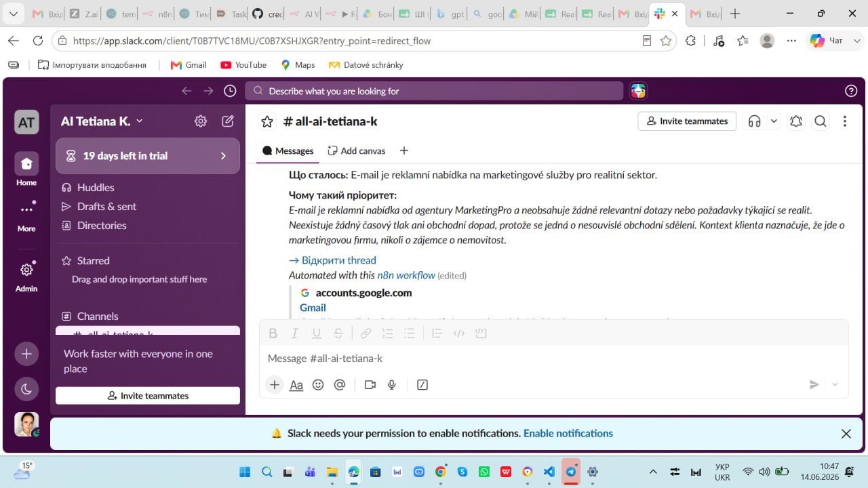Open Telegram from the Windows taskbar
Screen dimensions: 868x488
(571, 472)
